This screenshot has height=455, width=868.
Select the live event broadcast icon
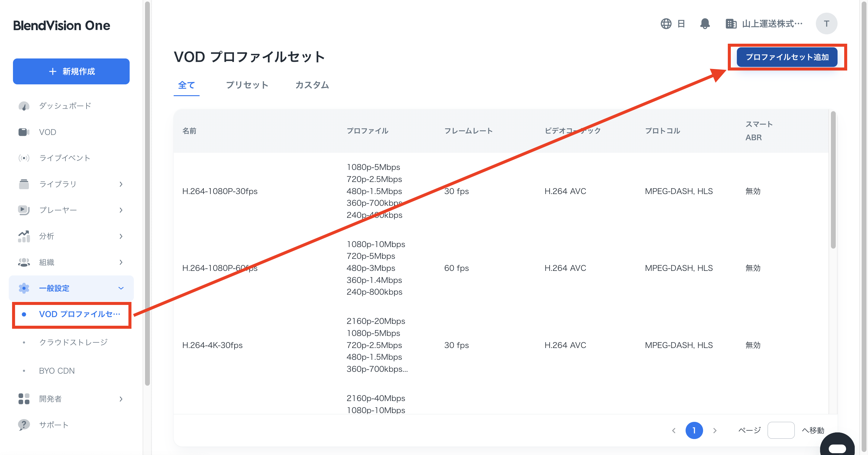point(24,158)
